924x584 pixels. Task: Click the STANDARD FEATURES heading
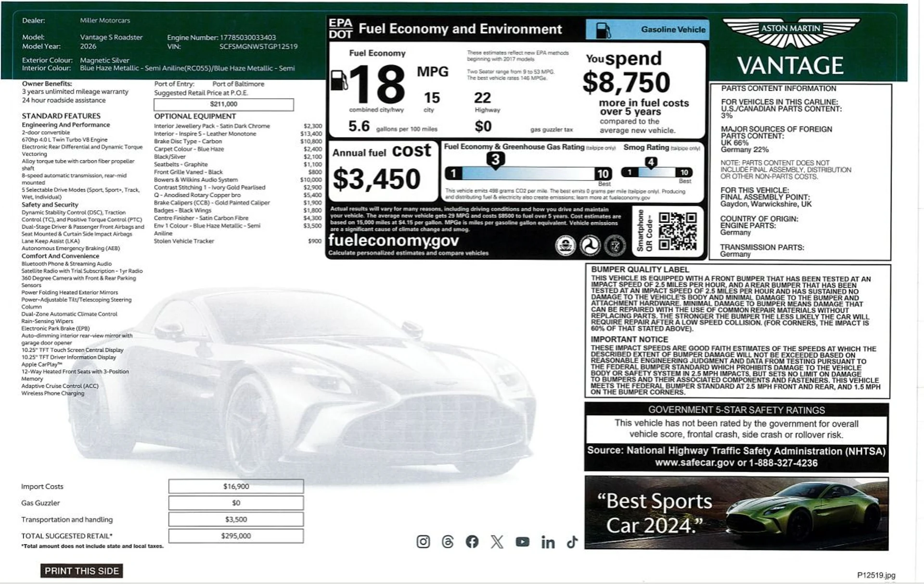[x=61, y=116]
